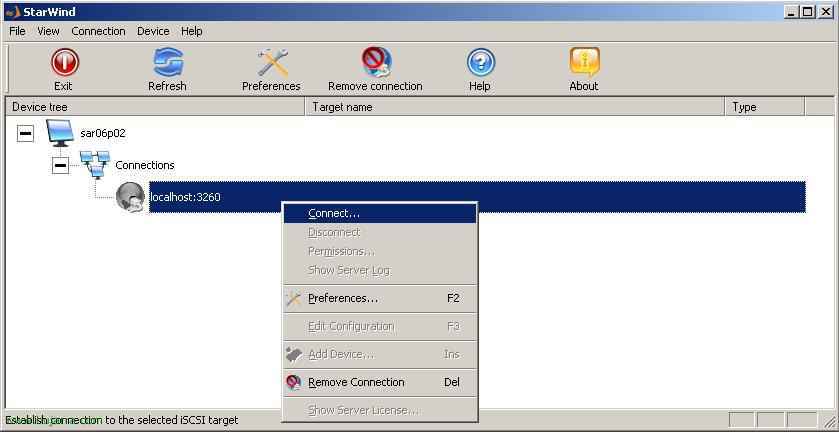Select the localhost:3260 tree row
The image size is (839, 432).
477,197
